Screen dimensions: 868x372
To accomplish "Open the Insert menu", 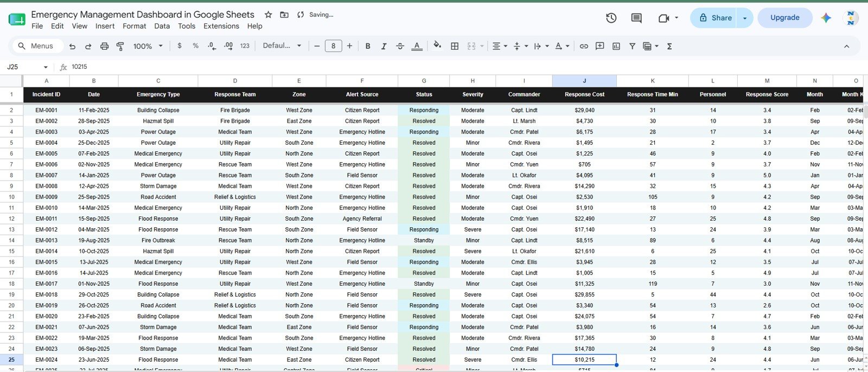I will click(x=105, y=26).
